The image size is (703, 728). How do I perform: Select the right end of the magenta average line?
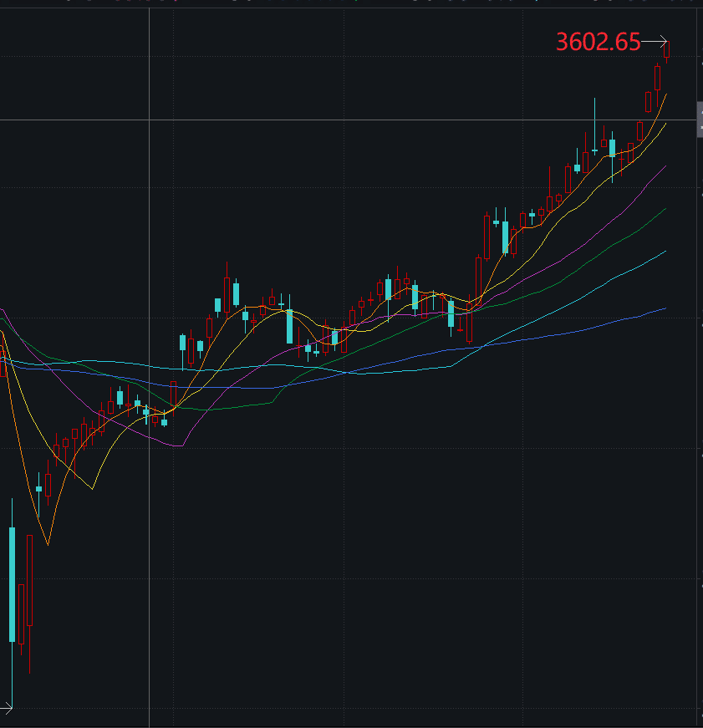click(665, 166)
